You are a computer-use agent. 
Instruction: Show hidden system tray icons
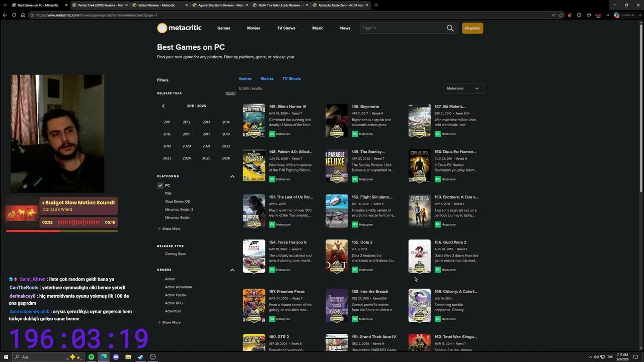590,357
